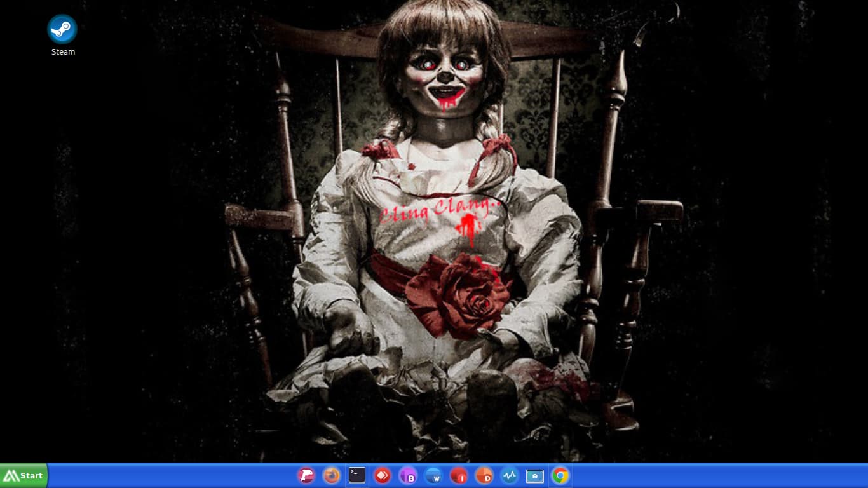Image resolution: width=868 pixels, height=488 pixels.
Task: Launch the screenshot camera tool in taskbar
Action: click(535, 475)
